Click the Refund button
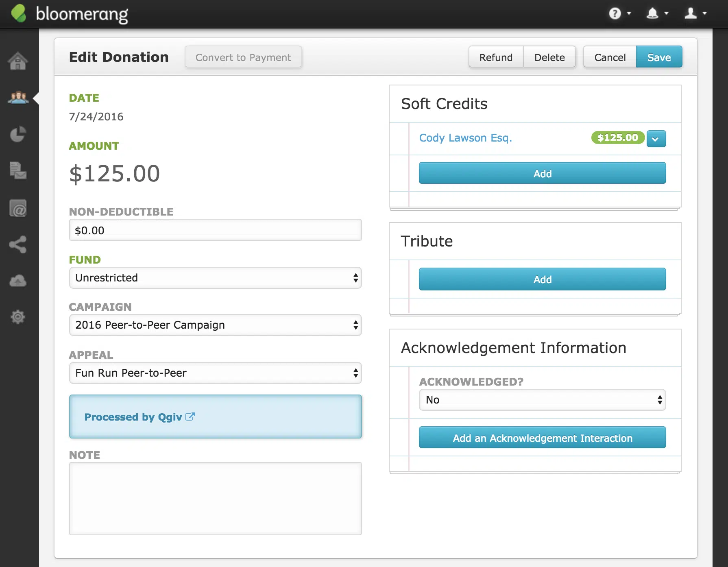The height and width of the screenshot is (567, 728). pos(496,57)
